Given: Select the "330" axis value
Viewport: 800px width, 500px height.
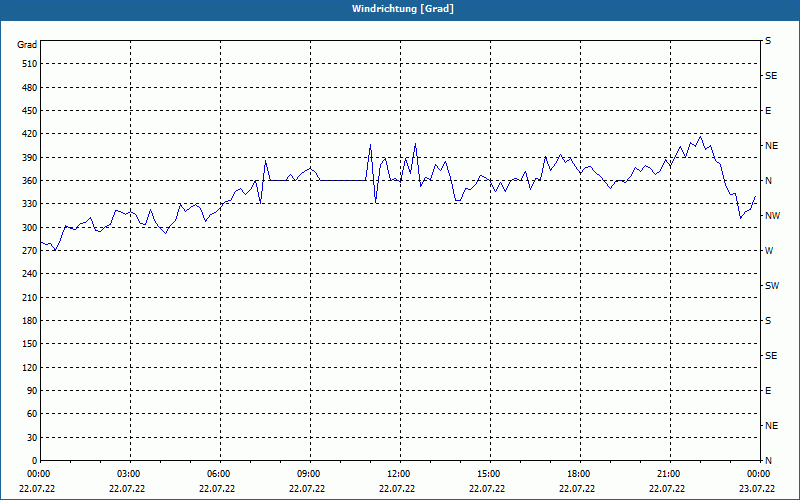Looking at the screenshot, I should pos(30,204).
